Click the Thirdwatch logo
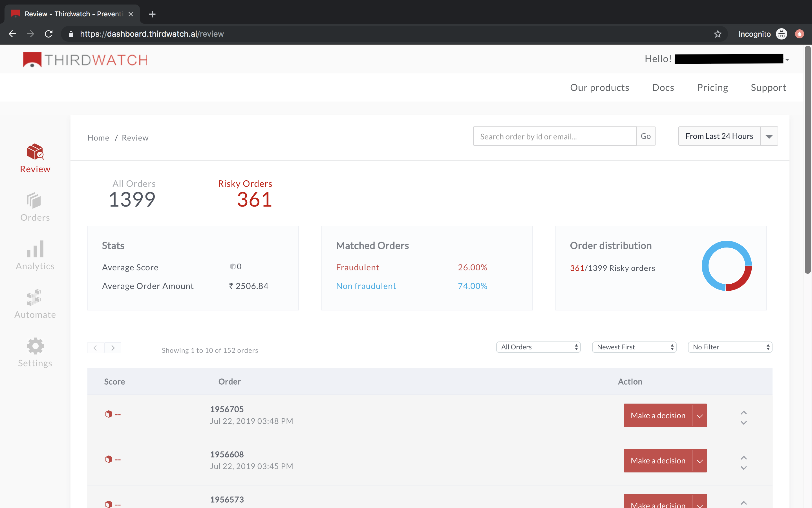 point(85,60)
